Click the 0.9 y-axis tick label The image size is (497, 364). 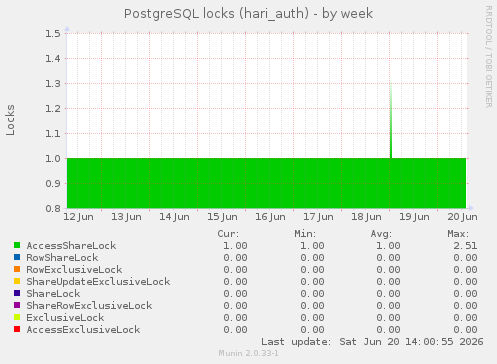pos(53,183)
